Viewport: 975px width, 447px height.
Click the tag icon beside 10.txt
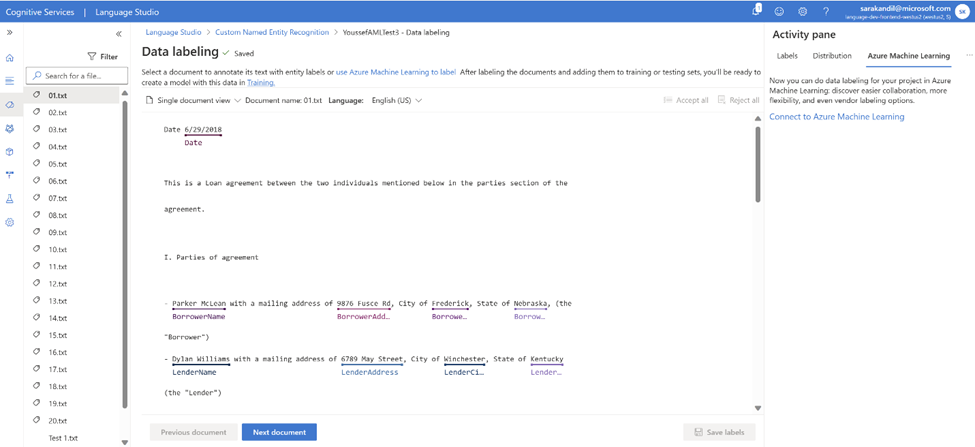tap(36, 249)
